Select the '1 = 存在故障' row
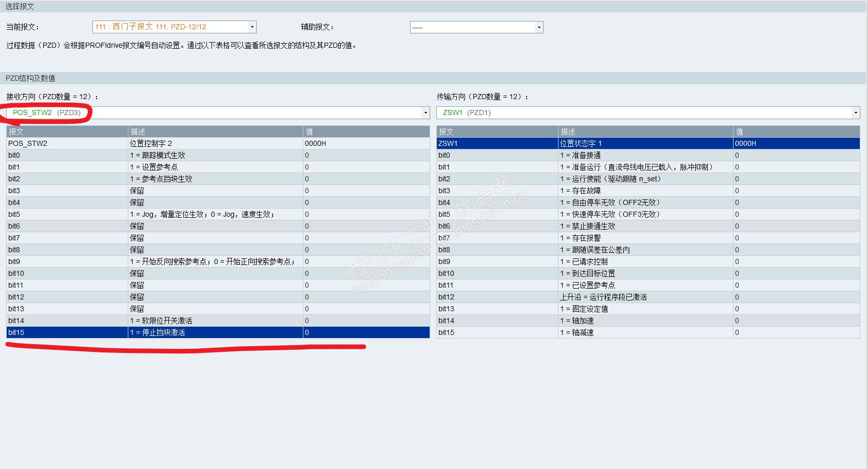This screenshot has height=469, width=868. [648, 191]
